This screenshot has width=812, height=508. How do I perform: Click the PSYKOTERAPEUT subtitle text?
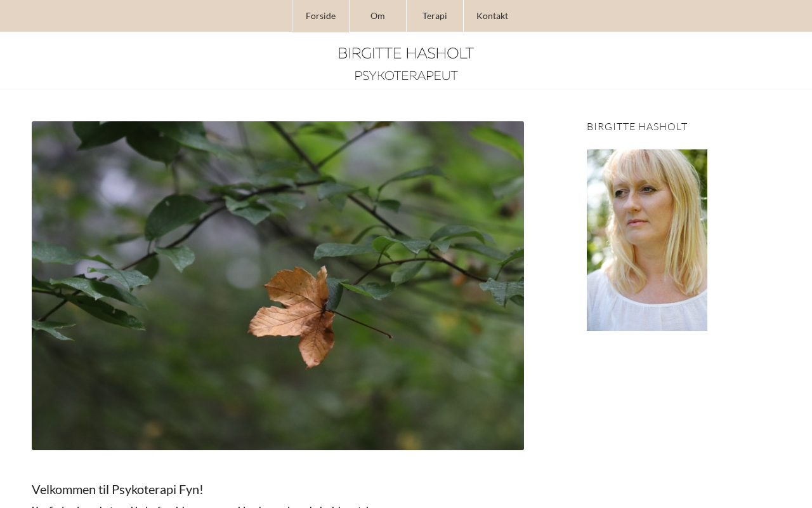click(406, 76)
